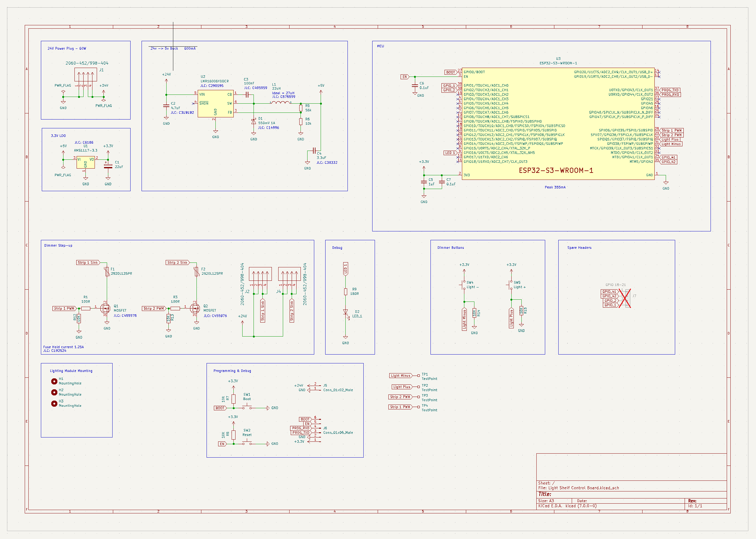Viewport: 756px width, 539px height.
Task: Select the H3 mounting hole symbol
Action: (x=54, y=403)
